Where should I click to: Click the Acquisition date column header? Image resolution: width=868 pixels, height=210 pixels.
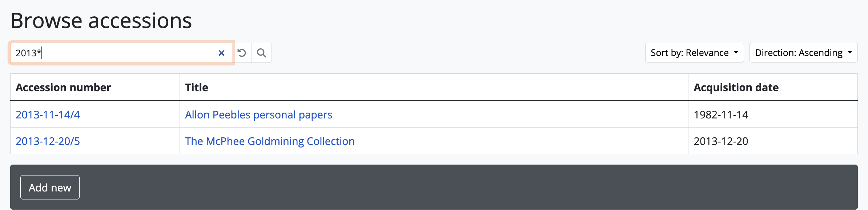736,88
